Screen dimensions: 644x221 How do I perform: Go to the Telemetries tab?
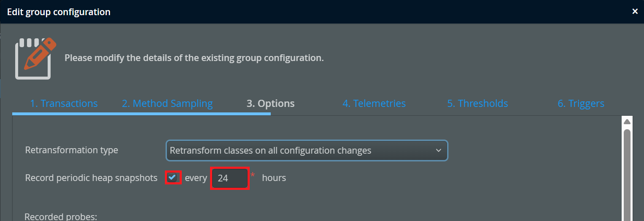374,104
